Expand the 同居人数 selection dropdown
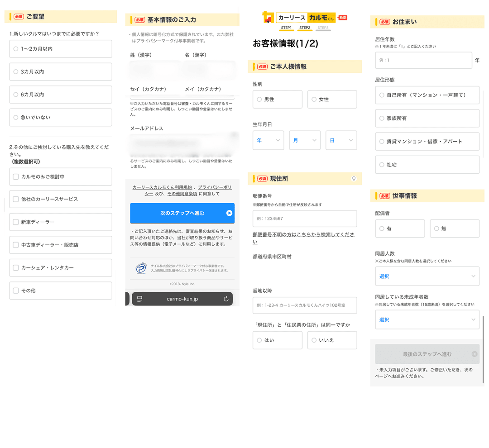 click(427, 276)
